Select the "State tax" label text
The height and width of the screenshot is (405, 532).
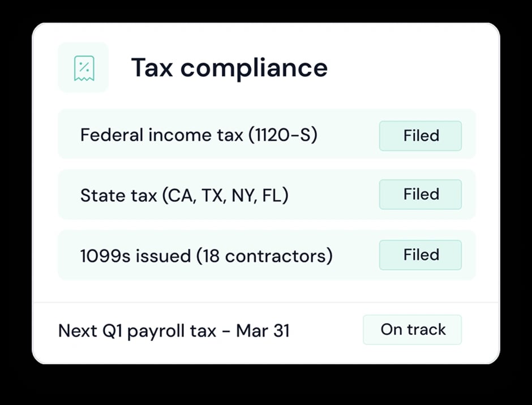118,196
